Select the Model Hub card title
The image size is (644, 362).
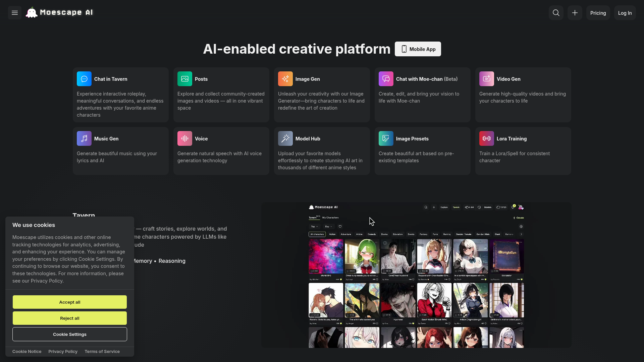tap(308, 139)
